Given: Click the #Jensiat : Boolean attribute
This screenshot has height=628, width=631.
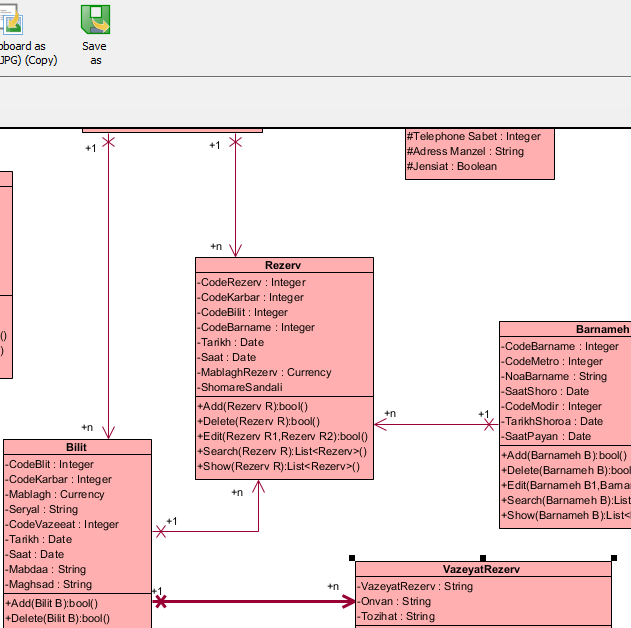Looking at the screenshot, I should click(452, 166).
